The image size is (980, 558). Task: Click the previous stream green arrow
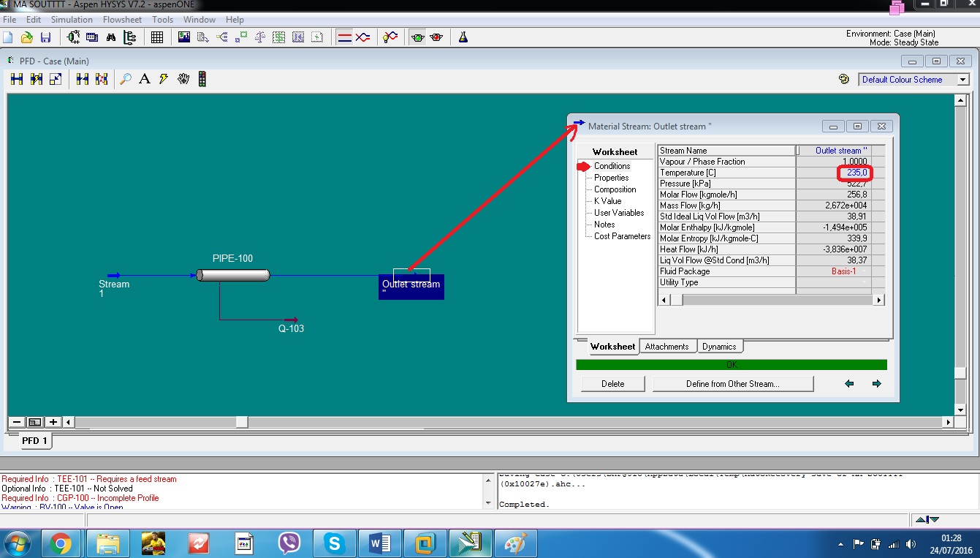coord(849,384)
